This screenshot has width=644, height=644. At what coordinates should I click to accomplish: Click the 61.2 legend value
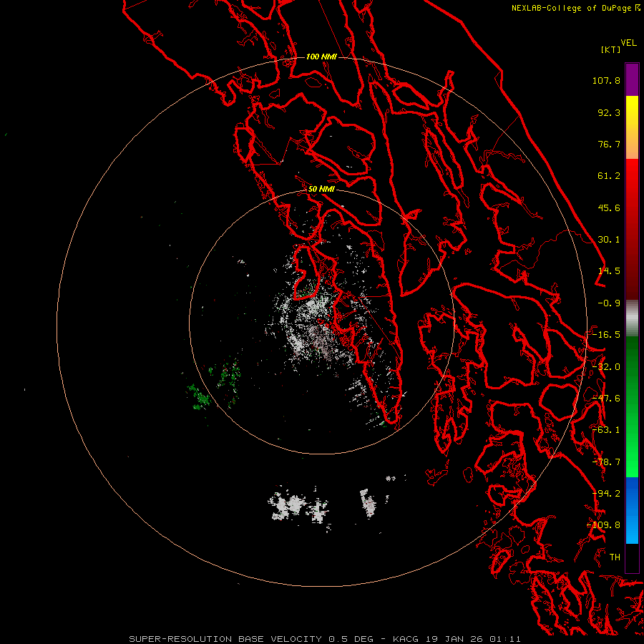(x=609, y=176)
